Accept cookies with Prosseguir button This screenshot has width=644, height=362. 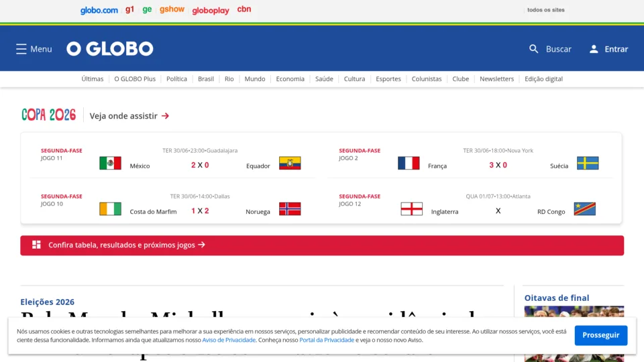tap(601, 335)
